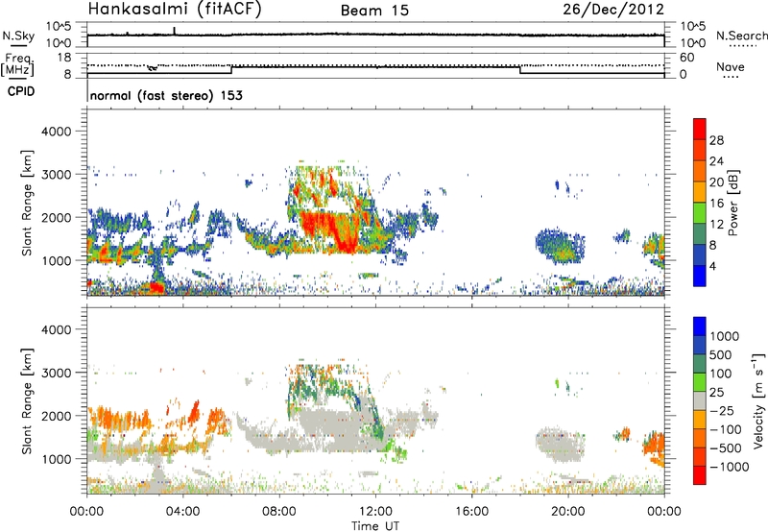768x532 pixels.
Task: Click the date 26/Dec/2012
Action: (613, 10)
